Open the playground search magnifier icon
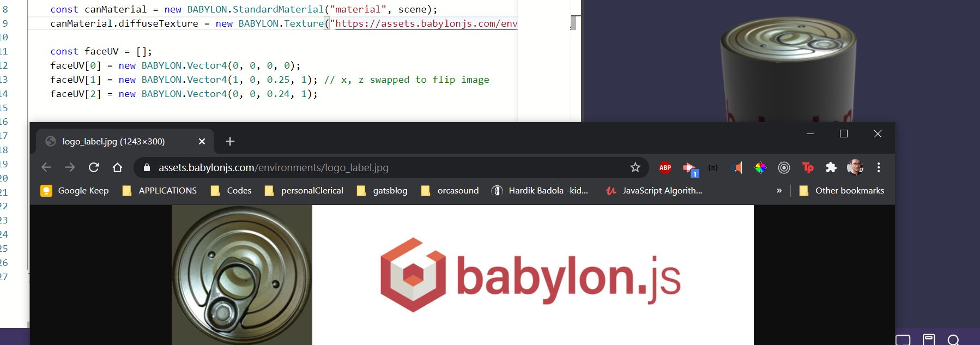Image resolution: width=980 pixels, height=345 pixels. coord(953,340)
